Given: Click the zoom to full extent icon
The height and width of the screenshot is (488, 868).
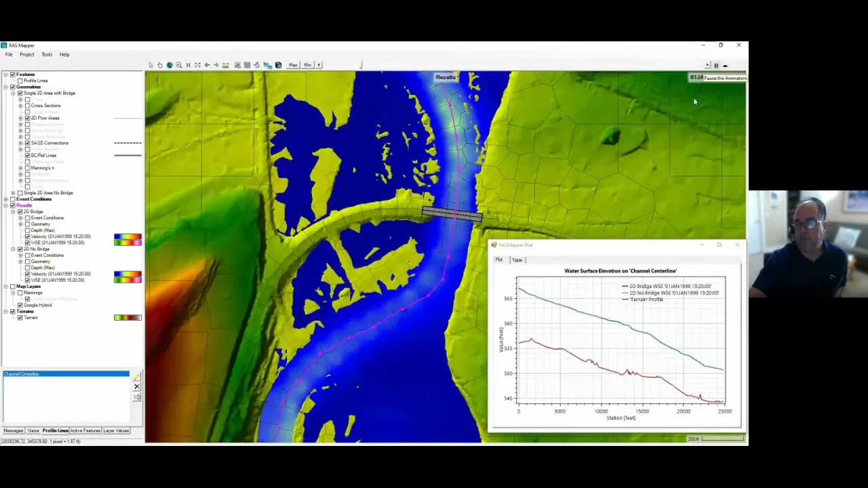Looking at the screenshot, I should coord(197,65).
